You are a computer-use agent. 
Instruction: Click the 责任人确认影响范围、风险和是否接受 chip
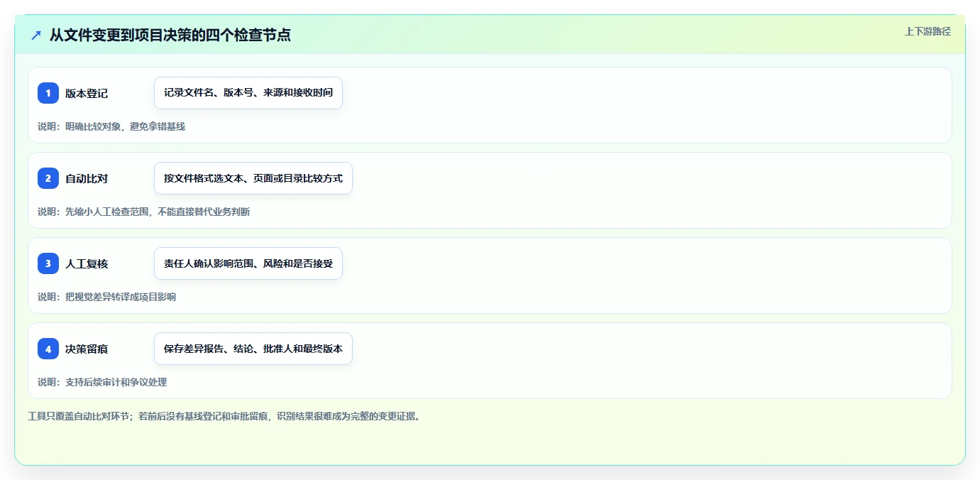(248, 263)
